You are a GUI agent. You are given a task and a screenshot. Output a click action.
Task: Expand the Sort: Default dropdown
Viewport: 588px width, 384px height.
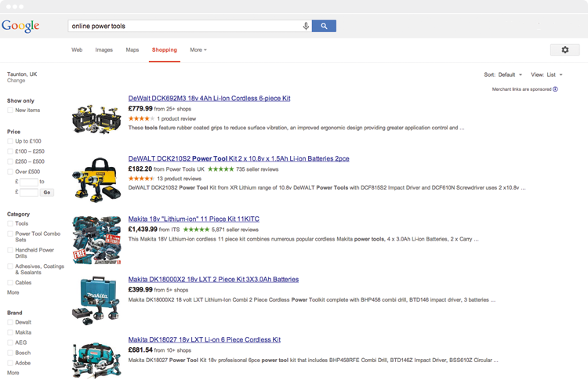pyautogui.click(x=503, y=74)
